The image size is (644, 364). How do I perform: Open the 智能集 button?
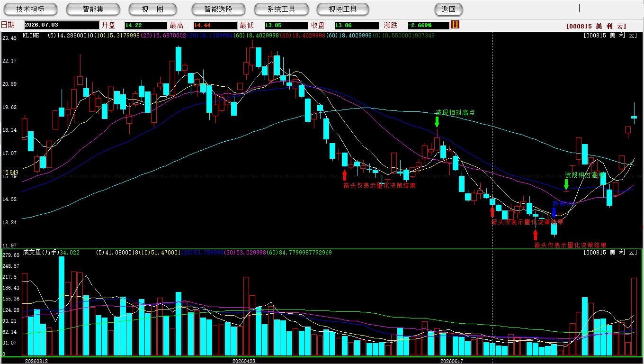coord(93,9)
